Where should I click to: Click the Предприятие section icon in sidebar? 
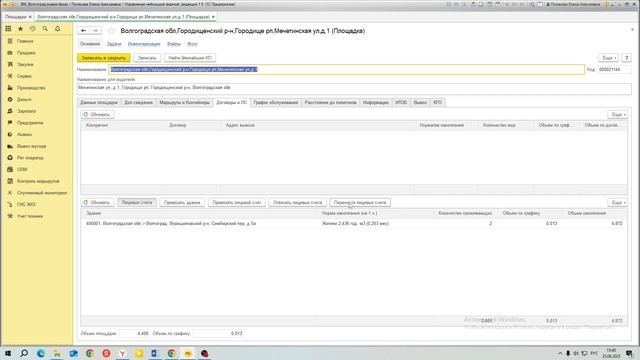(x=10, y=122)
